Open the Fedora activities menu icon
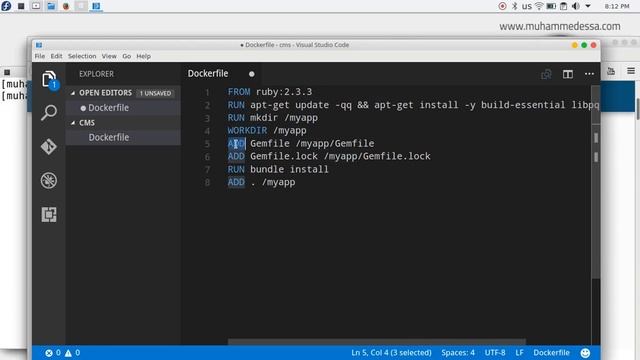This screenshot has width=640, height=360. (6, 6)
